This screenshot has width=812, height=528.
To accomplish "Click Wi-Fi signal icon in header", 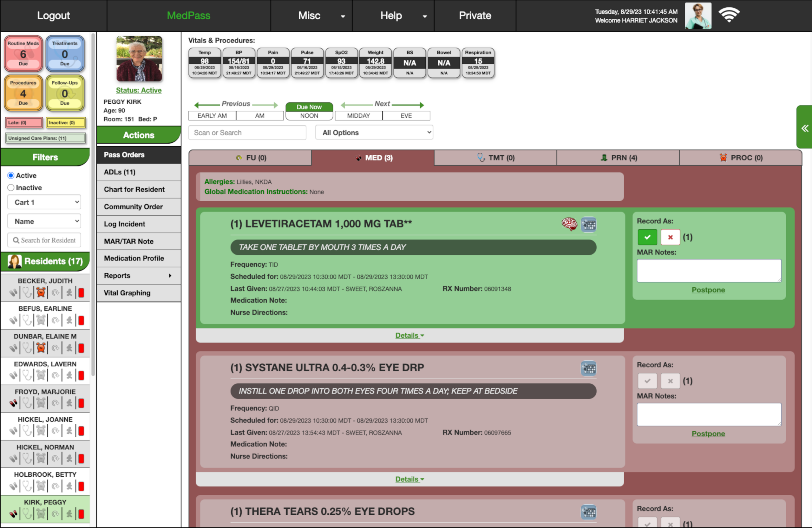I will [729, 15].
